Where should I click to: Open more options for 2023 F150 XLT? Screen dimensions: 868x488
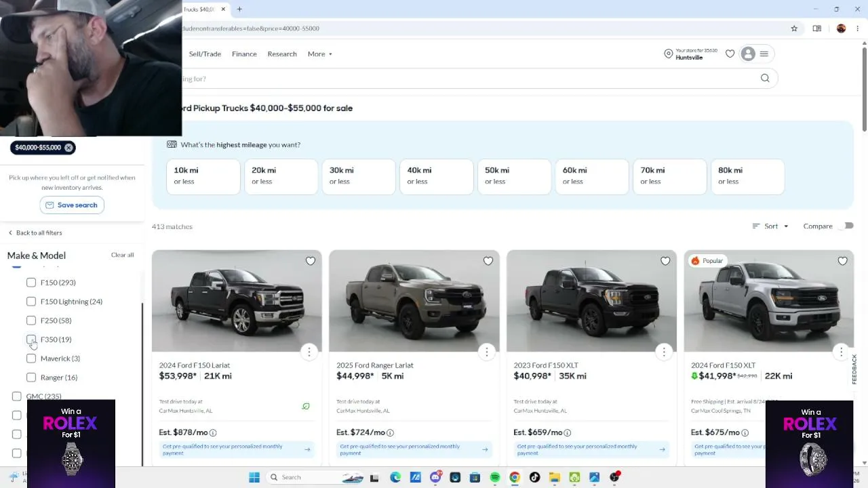tap(664, 351)
